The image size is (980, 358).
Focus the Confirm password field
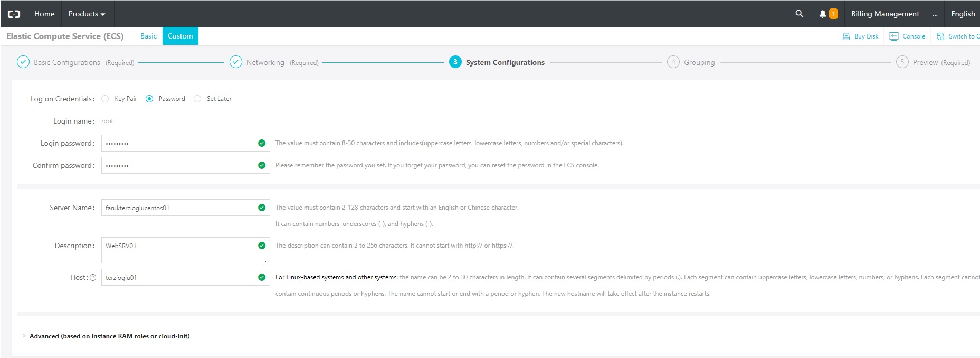[185, 165]
